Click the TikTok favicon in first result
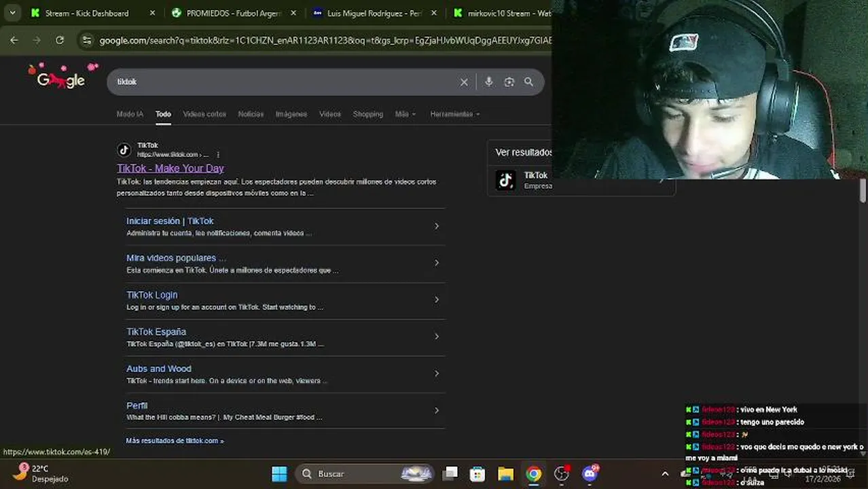 [x=124, y=150]
